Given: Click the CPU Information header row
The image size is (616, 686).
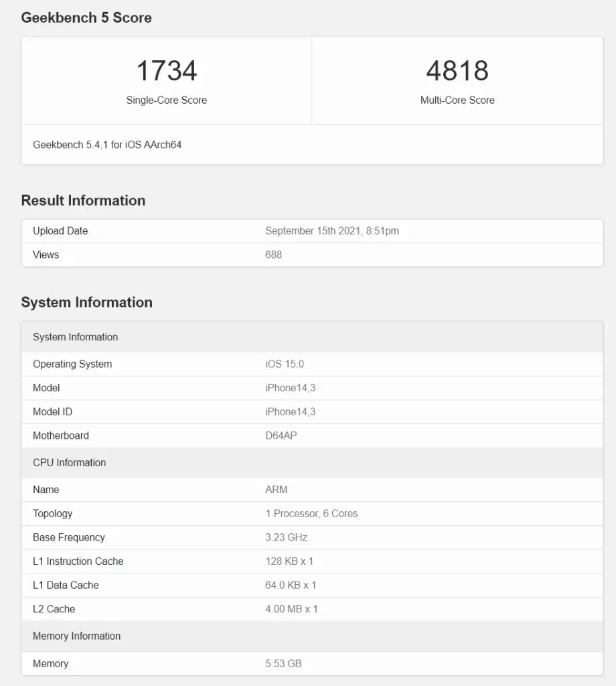Looking at the screenshot, I should click(312, 462).
